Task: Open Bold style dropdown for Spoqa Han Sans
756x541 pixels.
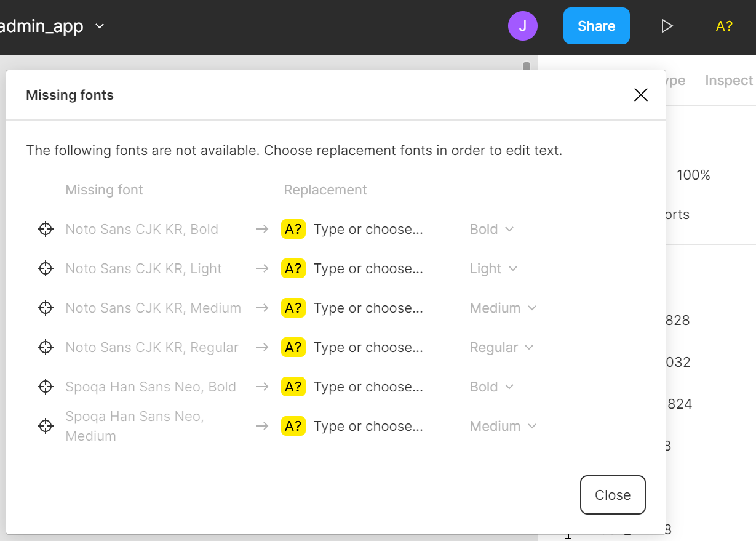Action: pos(491,387)
